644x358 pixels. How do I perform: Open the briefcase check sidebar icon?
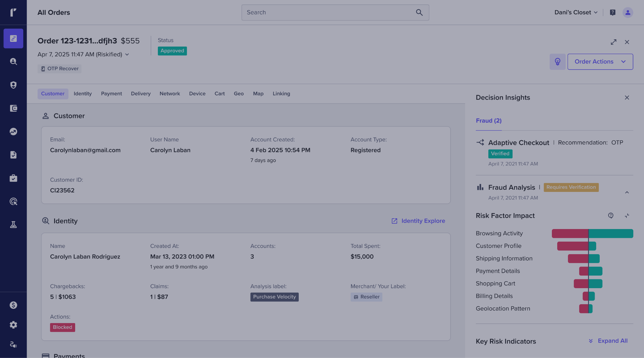click(x=13, y=178)
